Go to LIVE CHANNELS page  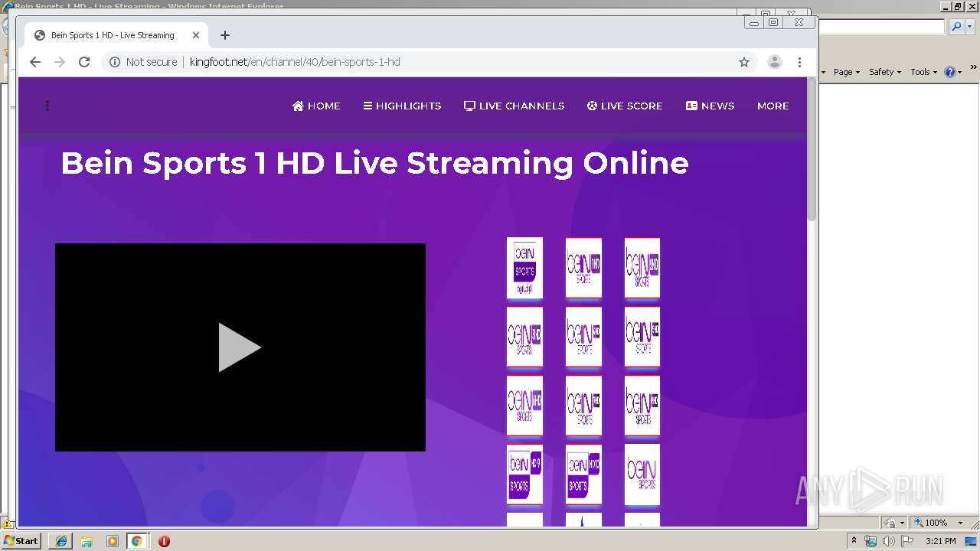coord(514,106)
